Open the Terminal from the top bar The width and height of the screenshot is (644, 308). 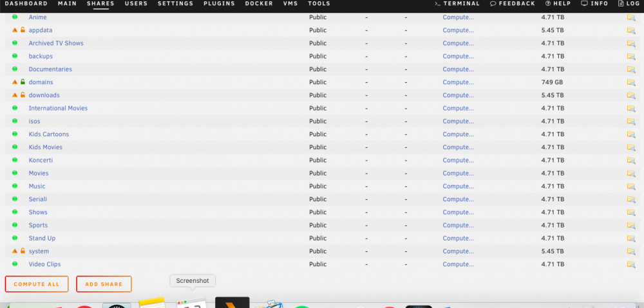point(457,3)
